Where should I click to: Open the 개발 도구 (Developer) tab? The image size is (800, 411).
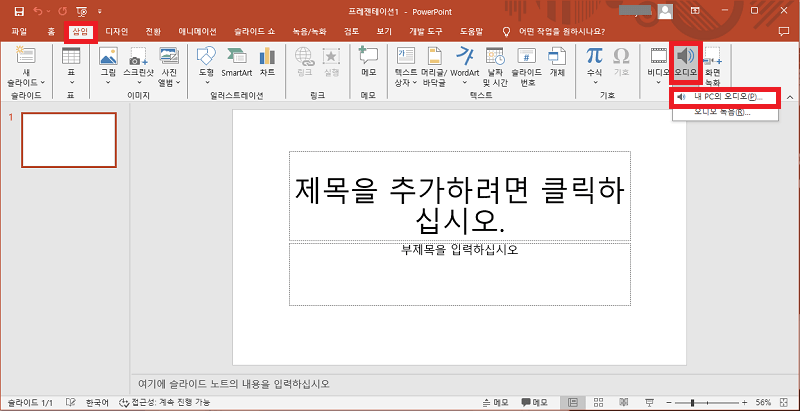[x=426, y=32]
